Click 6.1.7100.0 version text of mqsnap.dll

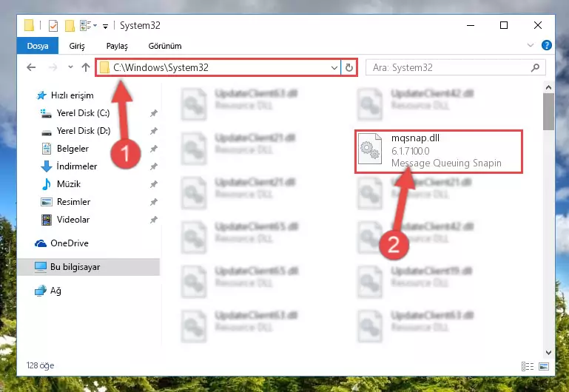pos(411,151)
